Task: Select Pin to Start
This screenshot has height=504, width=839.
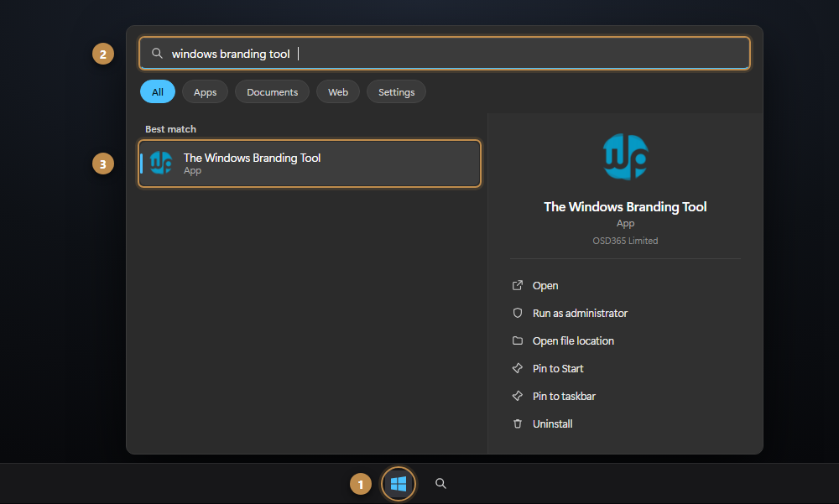Action: pyautogui.click(x=558, y=369)
